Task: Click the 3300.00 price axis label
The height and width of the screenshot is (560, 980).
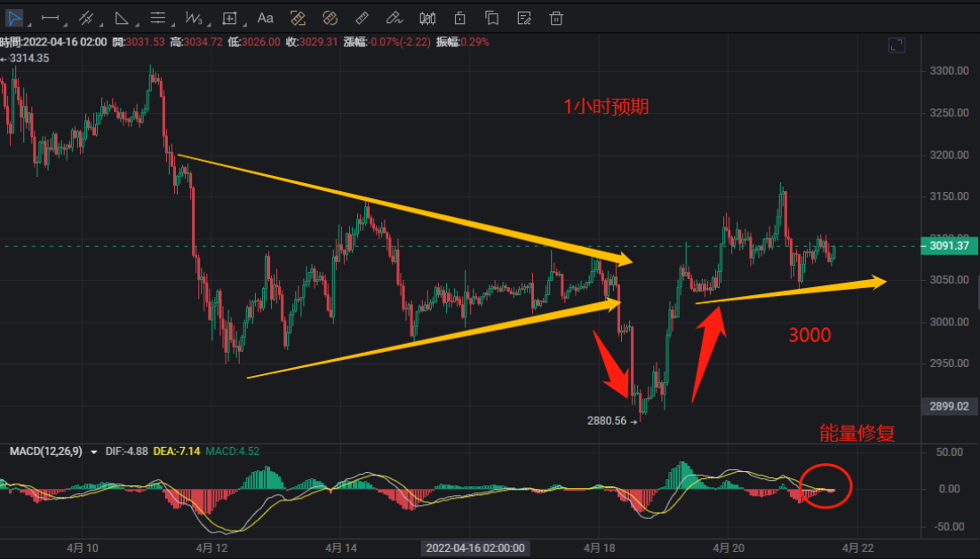Action: [949, 70]
